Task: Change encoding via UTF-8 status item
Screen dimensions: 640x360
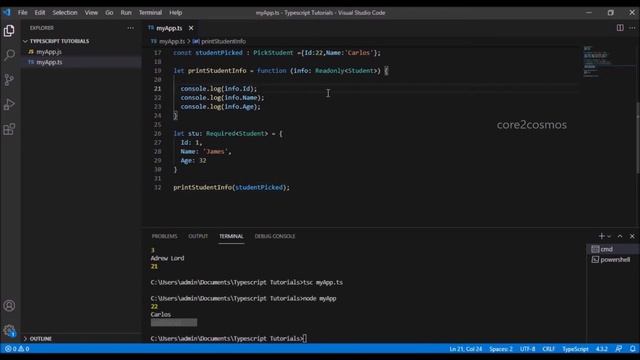Action: 527,349
